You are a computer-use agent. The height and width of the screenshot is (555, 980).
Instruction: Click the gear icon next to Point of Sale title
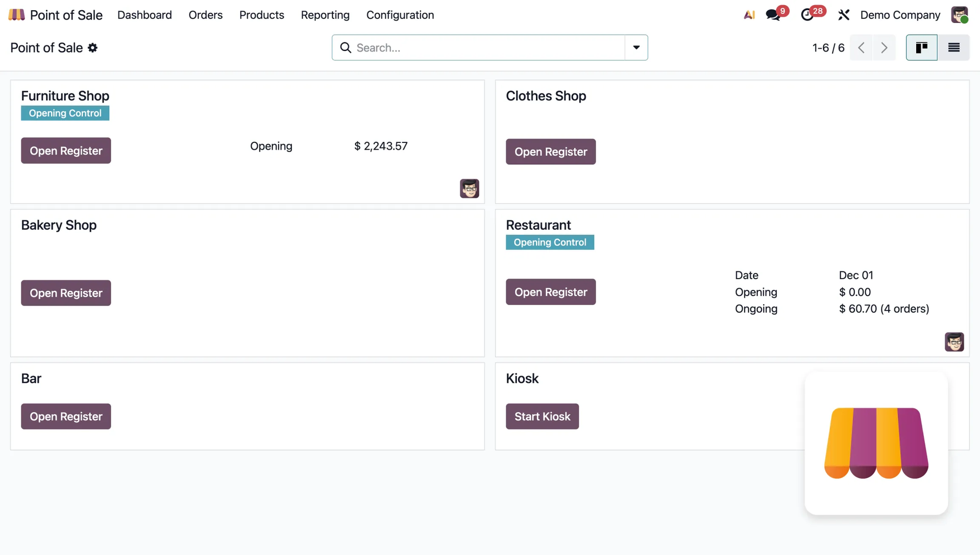(x=92, y=47)
